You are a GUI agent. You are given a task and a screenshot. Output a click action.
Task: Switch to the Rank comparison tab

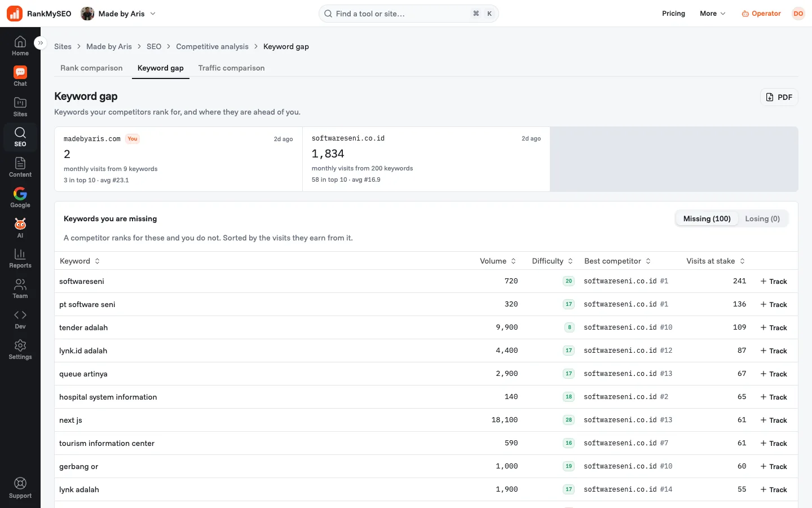click(91, 68)
